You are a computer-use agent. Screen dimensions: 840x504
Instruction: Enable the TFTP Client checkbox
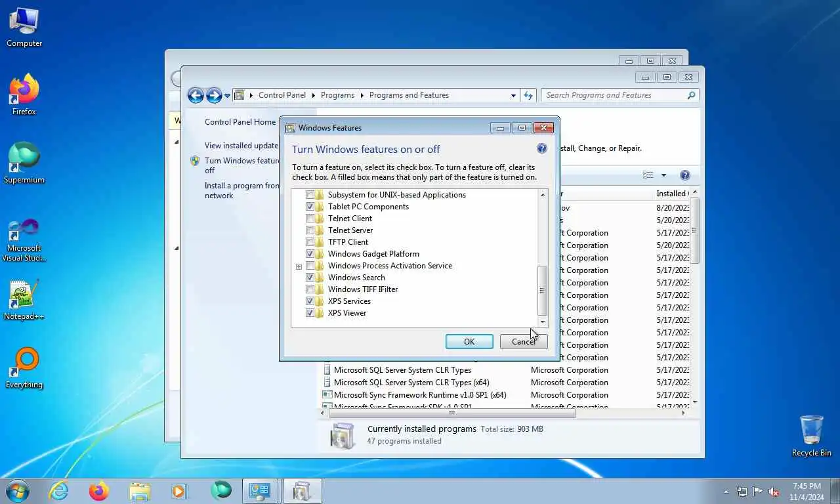[x=310, y=242]
